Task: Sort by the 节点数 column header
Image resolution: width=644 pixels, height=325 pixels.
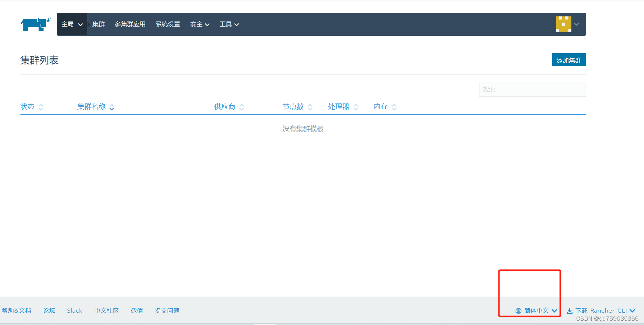Action: 297,107
